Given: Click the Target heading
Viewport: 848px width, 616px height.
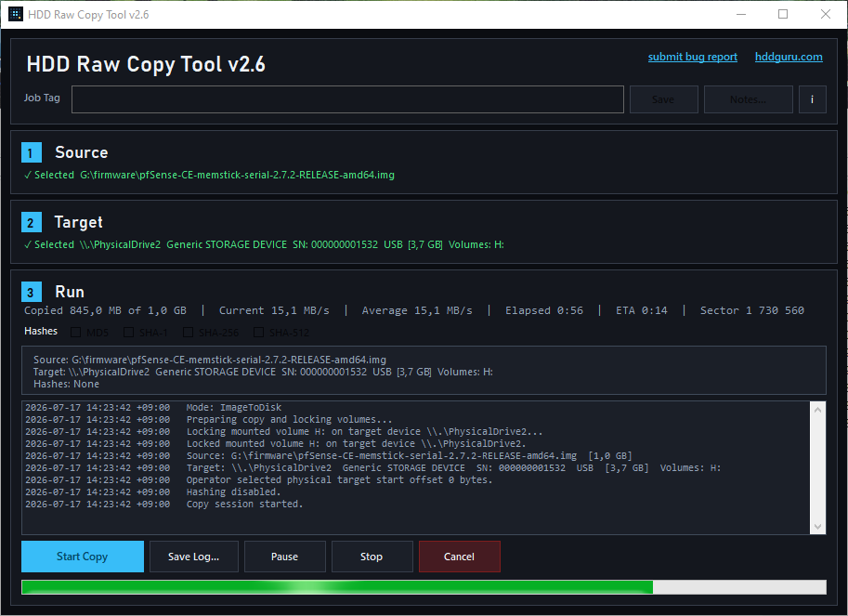Looking at the screenshot, I should coord(78,222).
